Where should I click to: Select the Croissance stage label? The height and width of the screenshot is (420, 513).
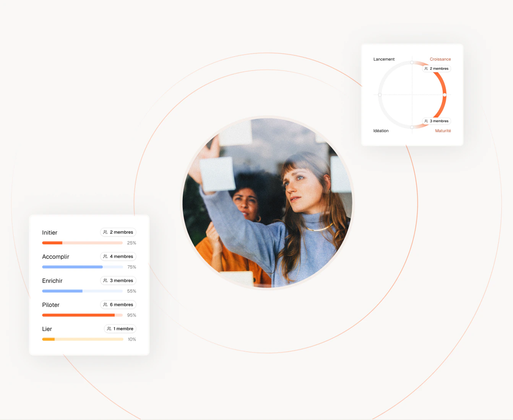440,59
